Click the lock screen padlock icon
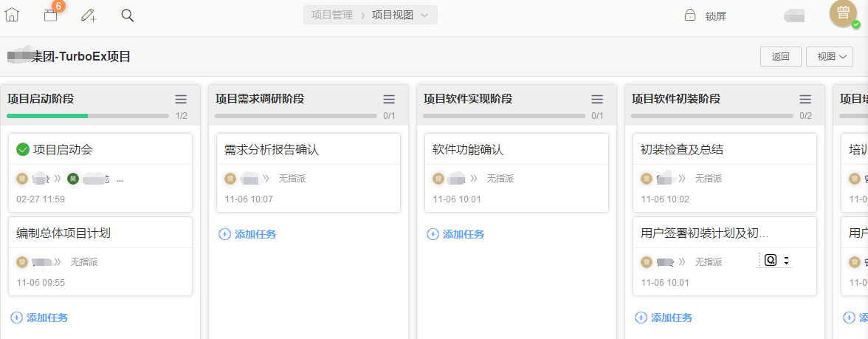This screenshot has width=868, height=339. tap(690, 16)
